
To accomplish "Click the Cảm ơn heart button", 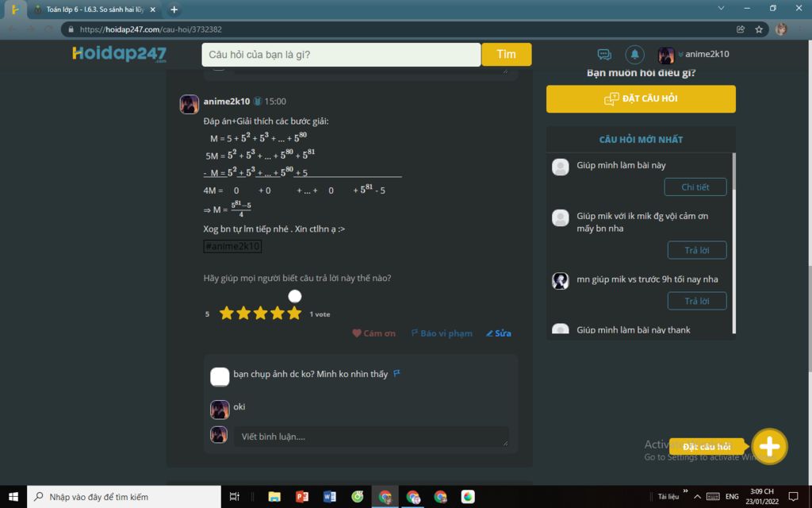I will [x=374, y=333].
